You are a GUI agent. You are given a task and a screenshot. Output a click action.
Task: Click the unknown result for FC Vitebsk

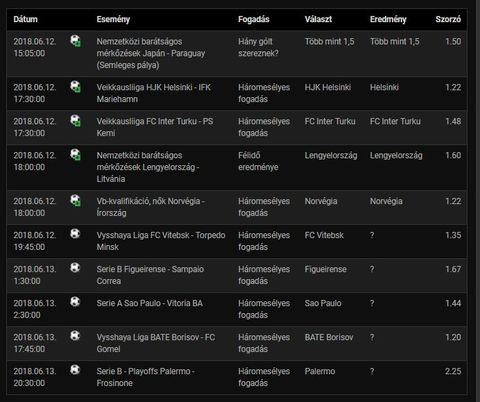[372, 235]
